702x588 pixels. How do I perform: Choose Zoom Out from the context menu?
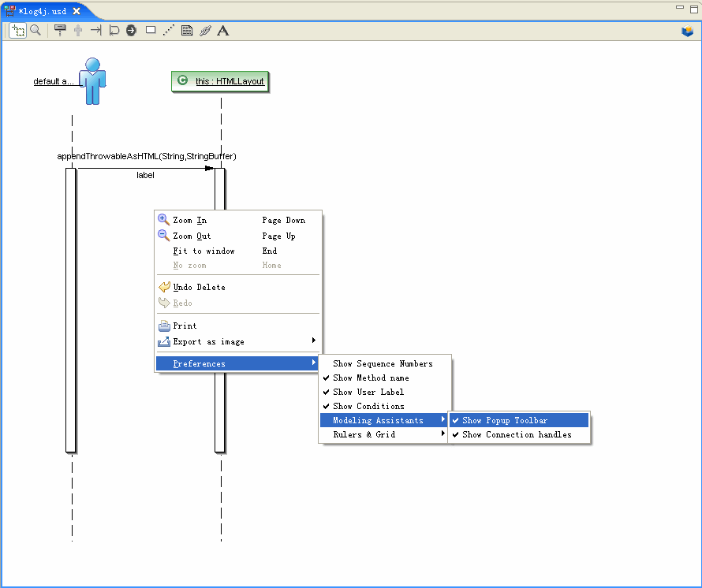click(x=237, y=236)
